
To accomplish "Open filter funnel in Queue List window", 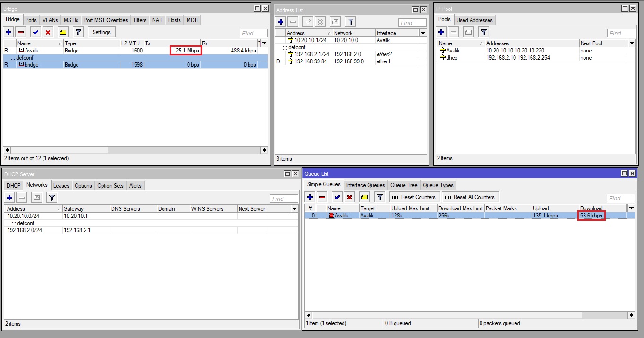I will tap(379, 197).
